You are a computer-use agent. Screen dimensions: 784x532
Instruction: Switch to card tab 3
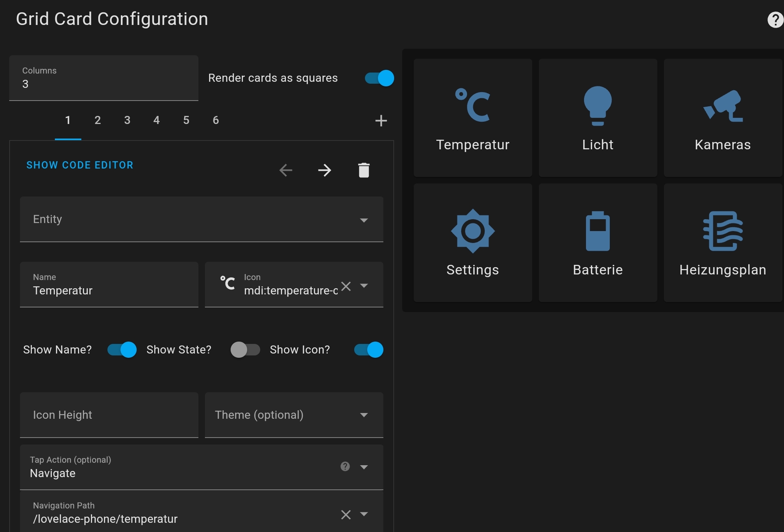point(127,120)
